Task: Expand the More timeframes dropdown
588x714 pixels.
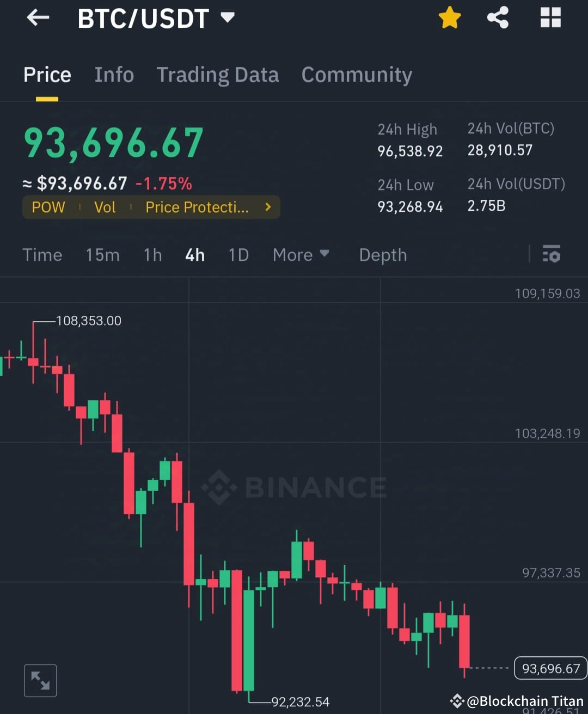Action: pos(301,254)
